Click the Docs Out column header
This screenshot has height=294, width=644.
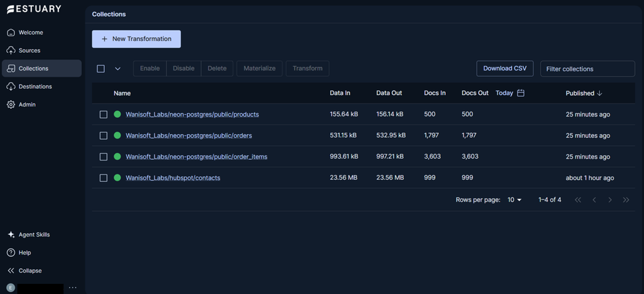(x=475, y=93)
